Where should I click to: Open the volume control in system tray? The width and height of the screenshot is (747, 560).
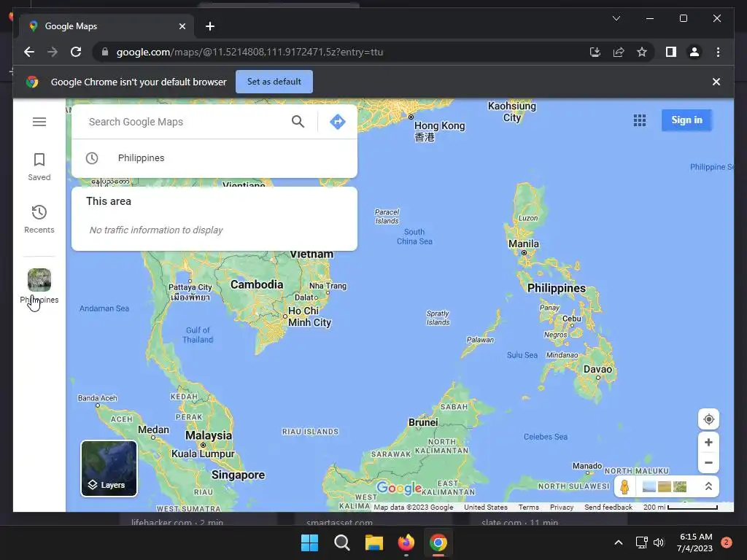click(659, 542)
